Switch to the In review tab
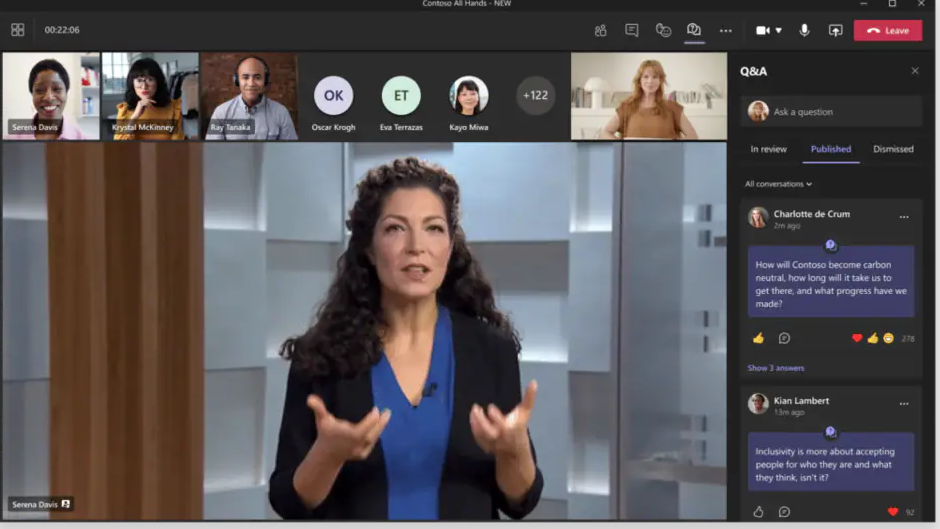Screen dimensions: 940x529 (x=769, y=149)
